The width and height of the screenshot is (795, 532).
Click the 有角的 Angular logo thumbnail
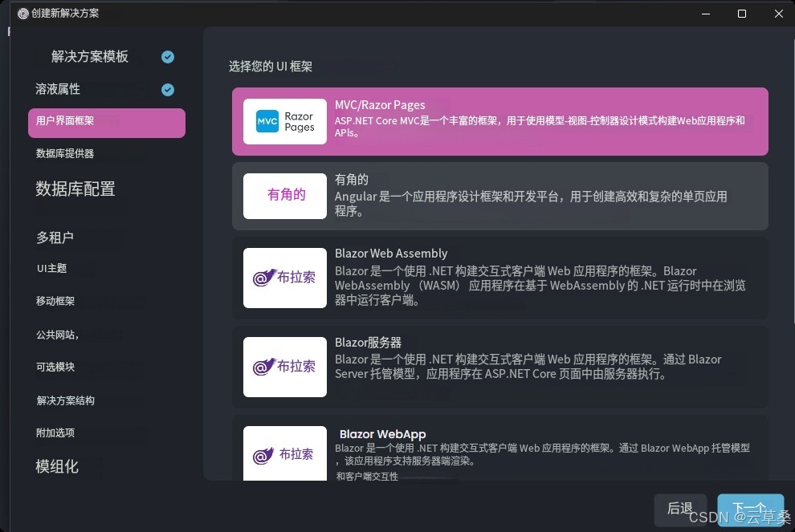click(285, 196)
